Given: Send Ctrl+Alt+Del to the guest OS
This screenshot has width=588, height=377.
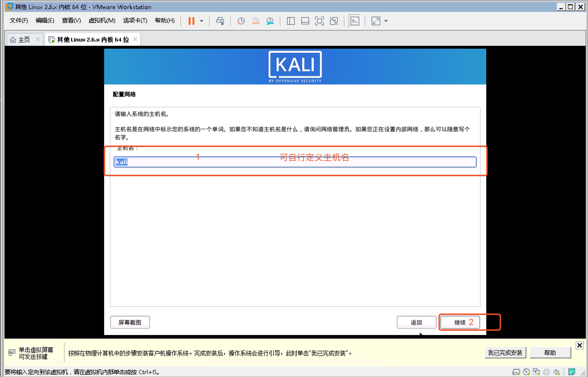Looking at the screenshot, I should [x=220, y=21].
